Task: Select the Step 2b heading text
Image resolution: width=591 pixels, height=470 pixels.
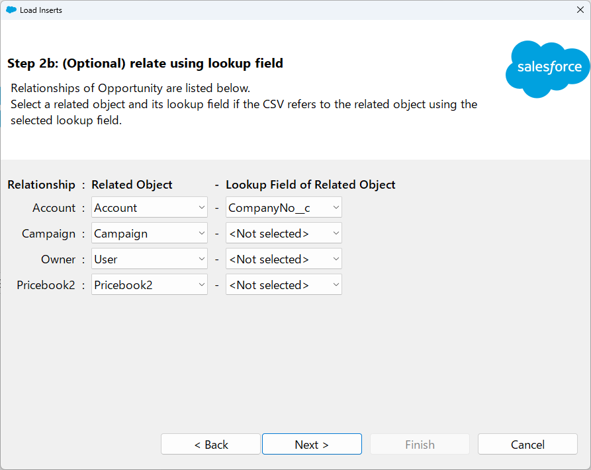Action: (x=145, y=63)
